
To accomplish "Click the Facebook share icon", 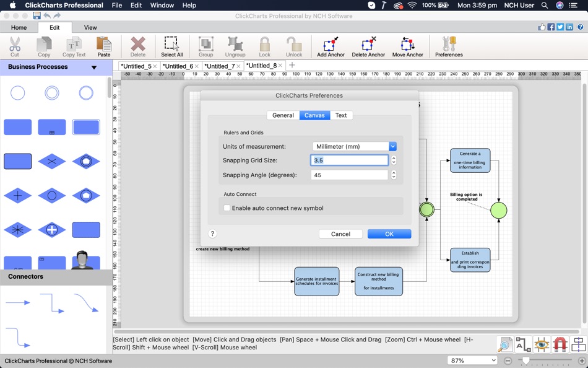I will coord(551,27).
